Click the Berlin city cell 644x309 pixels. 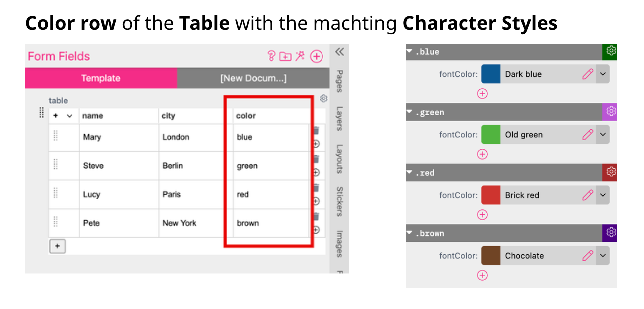(x=172, y=166)
